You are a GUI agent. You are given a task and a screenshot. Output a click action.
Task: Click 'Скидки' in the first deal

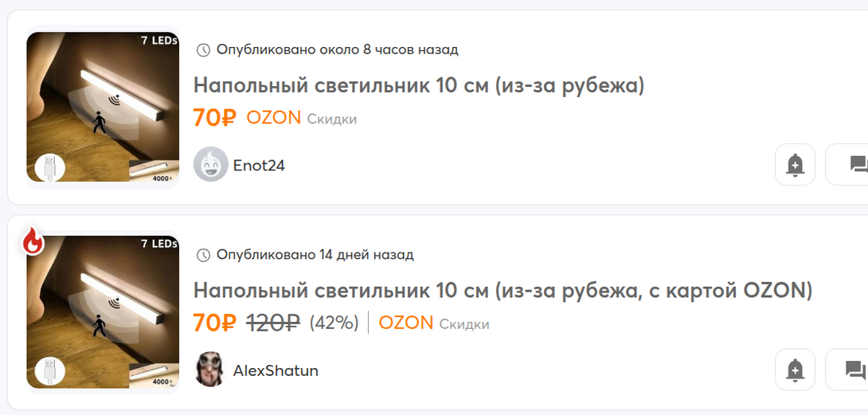[x=332, y=119]
